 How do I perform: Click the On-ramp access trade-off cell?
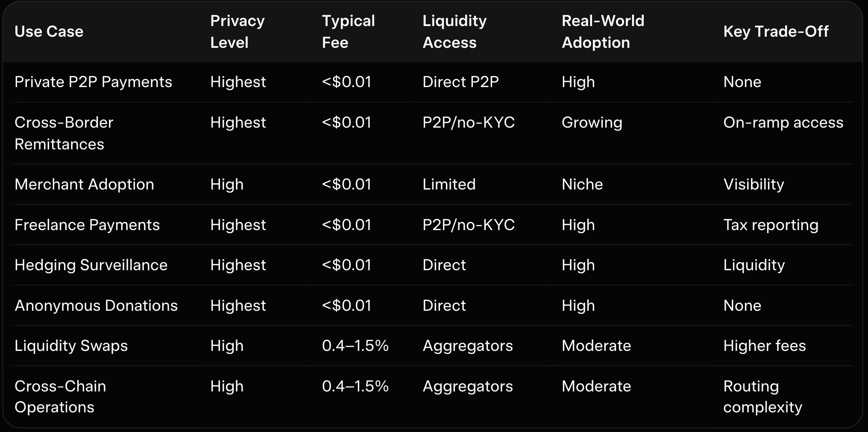tap(783, 123)
